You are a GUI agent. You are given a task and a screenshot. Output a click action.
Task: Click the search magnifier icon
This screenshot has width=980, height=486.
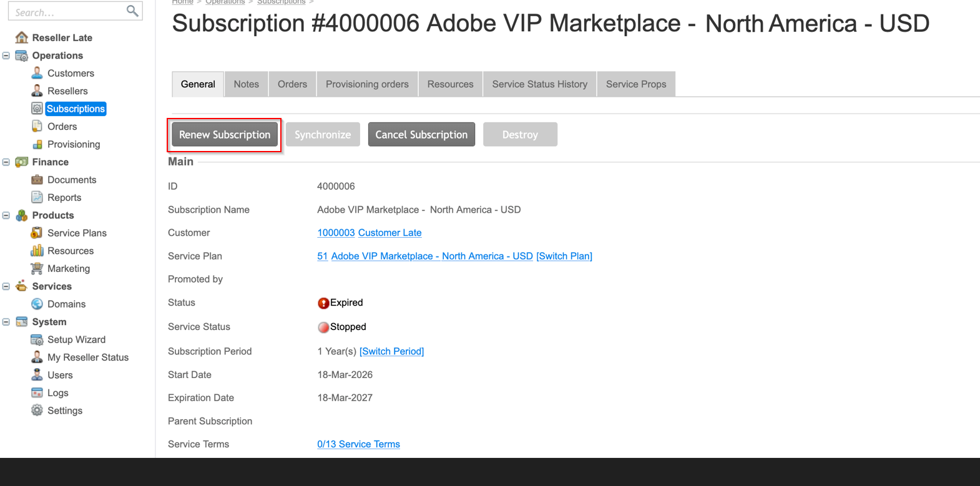(132, 11)
